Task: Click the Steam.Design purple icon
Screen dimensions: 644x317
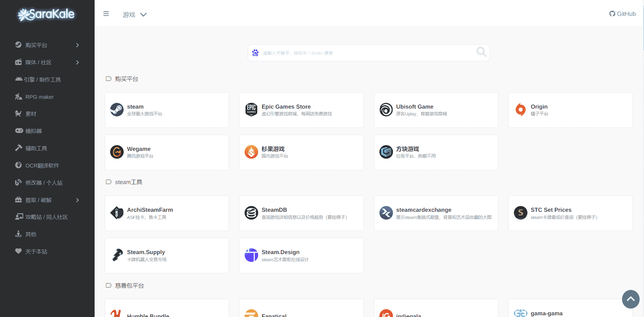Action: click(x=251, y=255)
